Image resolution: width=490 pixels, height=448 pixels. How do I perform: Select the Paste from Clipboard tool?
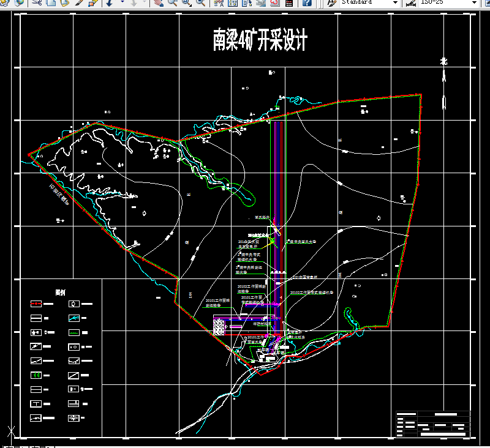click(x=64, y=4)
